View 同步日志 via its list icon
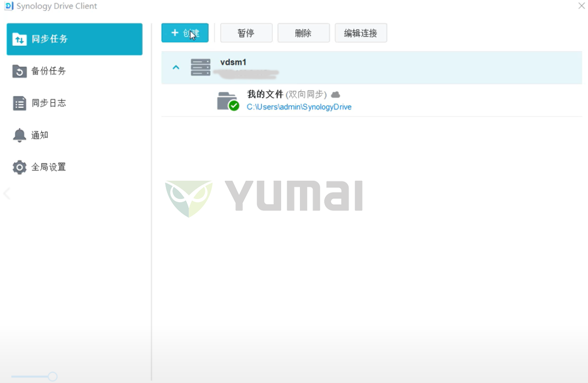 (19, 103)
